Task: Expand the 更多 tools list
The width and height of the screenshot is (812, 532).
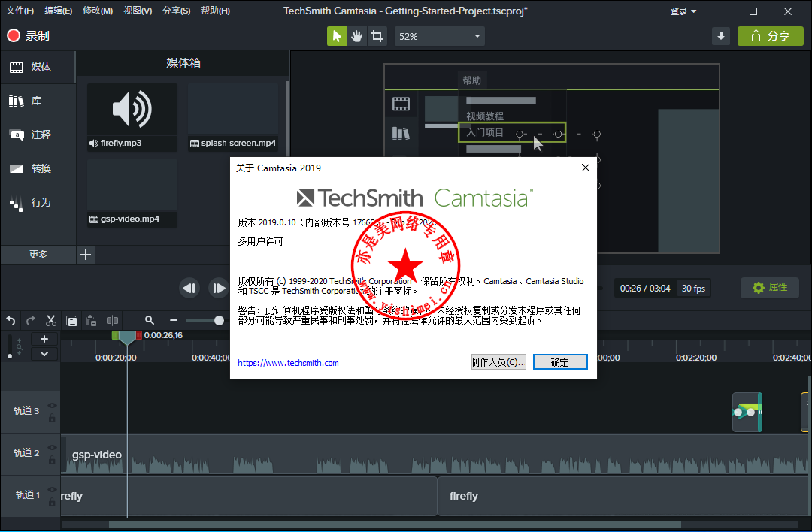Action: (x=38, y=255)
